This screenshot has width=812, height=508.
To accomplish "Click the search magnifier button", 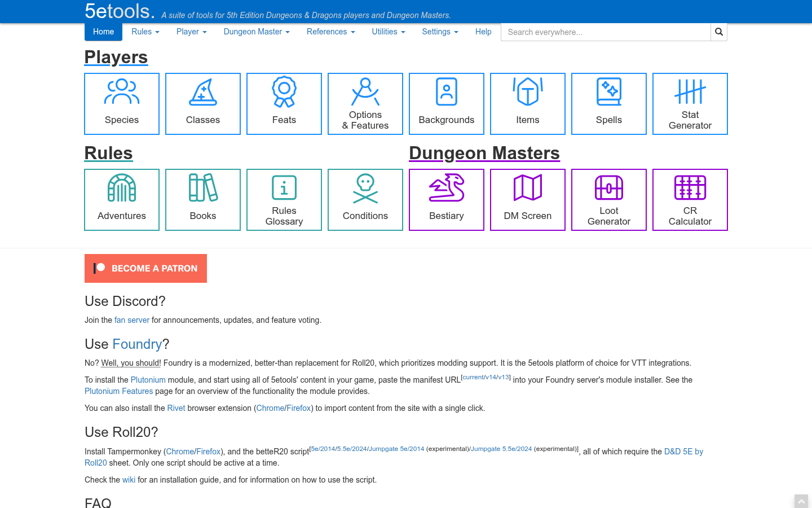I will pyautogui.click(x=719, y=32).
